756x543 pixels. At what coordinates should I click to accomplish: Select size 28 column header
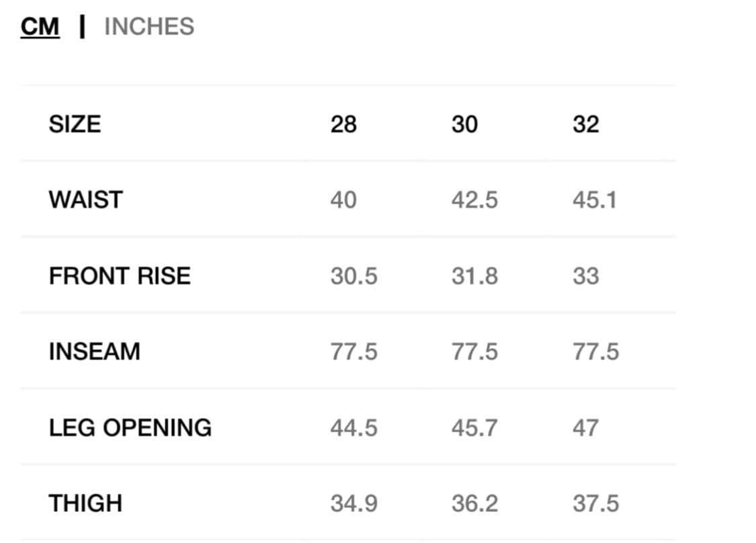[x=343, y=124]
